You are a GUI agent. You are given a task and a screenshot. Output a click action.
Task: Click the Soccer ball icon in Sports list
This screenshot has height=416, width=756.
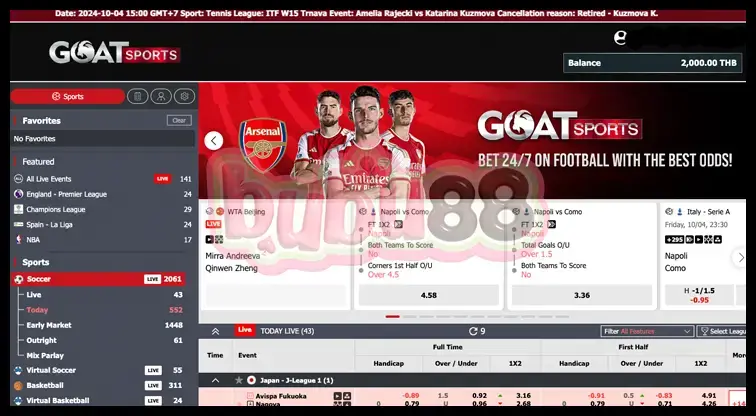pos(18,279)
